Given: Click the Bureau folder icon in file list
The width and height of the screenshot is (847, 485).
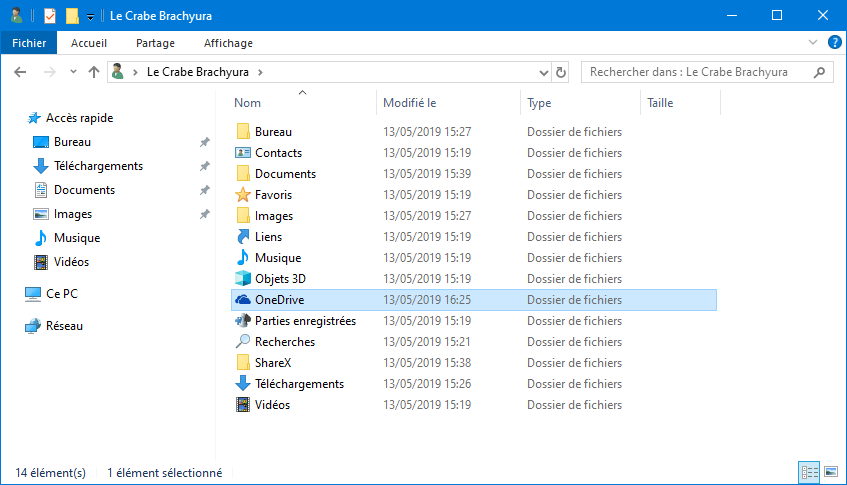Looking at the screenshot, I should point(243,132).
